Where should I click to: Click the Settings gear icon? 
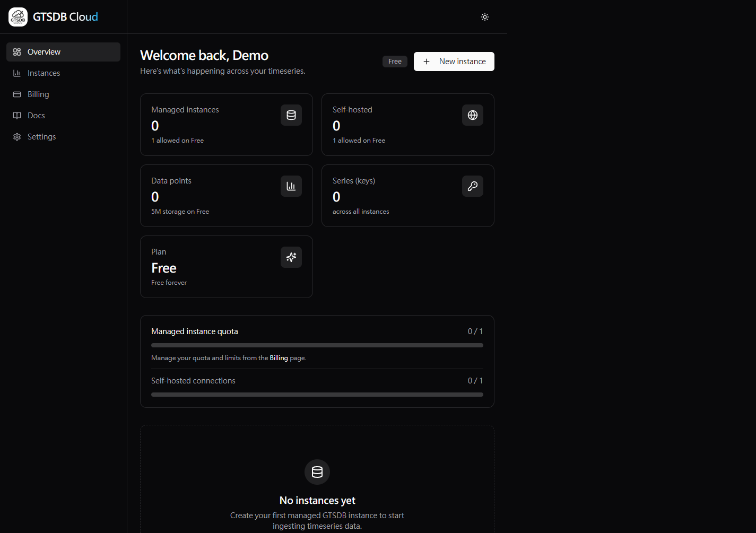pyautogui.click(x=17, y=137)
